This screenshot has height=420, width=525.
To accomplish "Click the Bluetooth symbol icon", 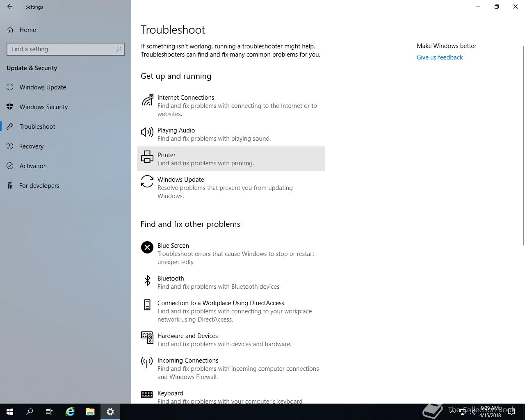I will point(147,280).
